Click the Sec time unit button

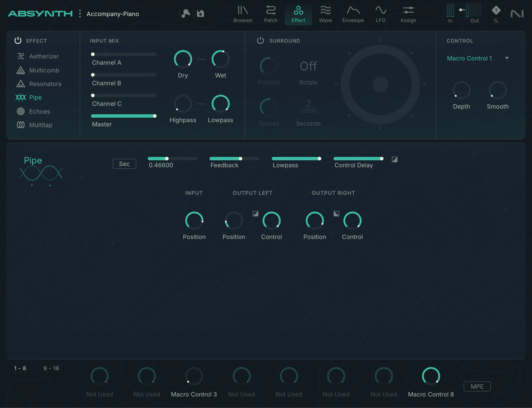coord(124,164)
